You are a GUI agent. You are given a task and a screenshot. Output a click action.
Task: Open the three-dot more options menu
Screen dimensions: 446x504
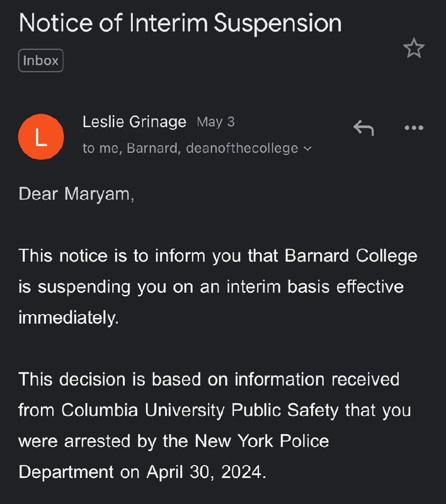pyautogui.click(x=414, y=128)
